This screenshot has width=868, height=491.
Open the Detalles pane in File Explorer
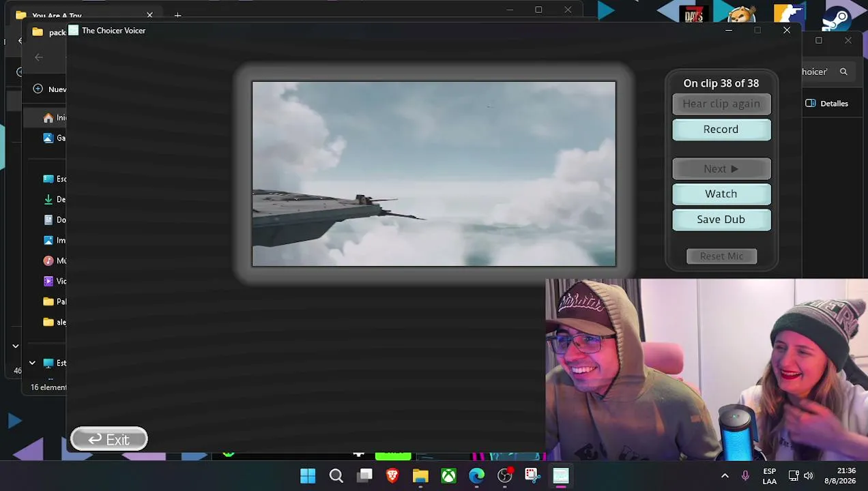[826, 104]
